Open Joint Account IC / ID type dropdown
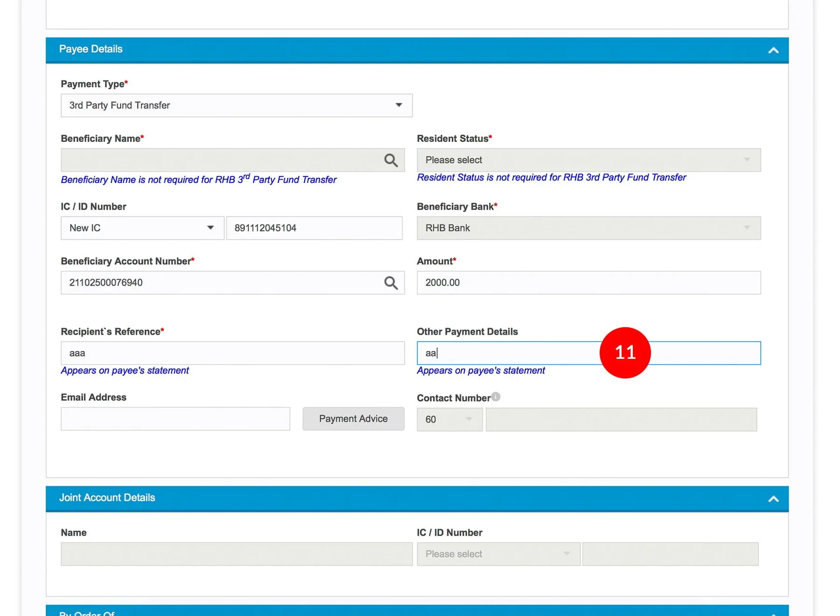840x616 pixels. (x=498, y=554)
